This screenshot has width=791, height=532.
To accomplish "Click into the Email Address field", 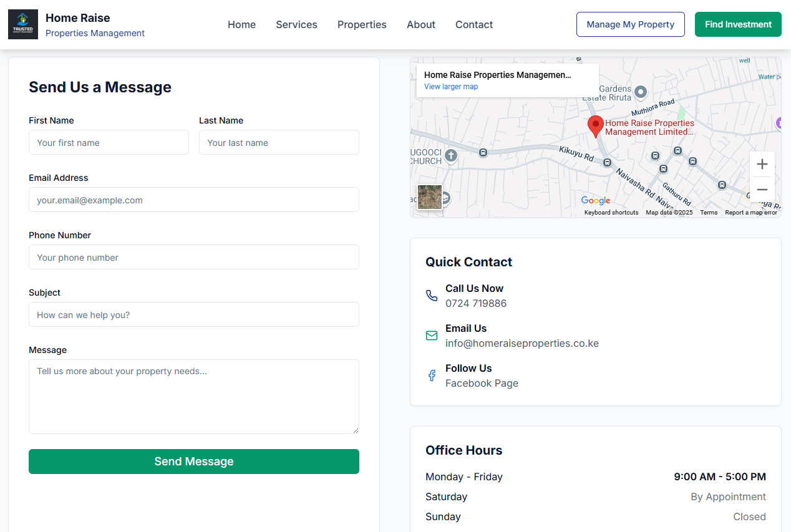I will click(x=194, y=200).
